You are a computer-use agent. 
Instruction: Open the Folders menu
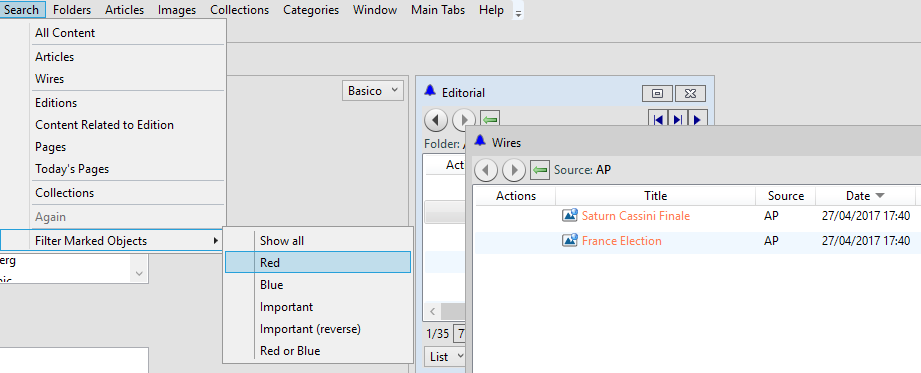[72, 10]
